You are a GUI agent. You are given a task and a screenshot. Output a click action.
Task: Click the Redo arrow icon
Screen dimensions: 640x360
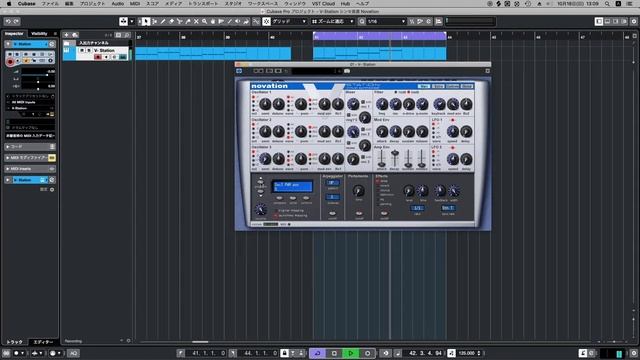tap(16, 21)
